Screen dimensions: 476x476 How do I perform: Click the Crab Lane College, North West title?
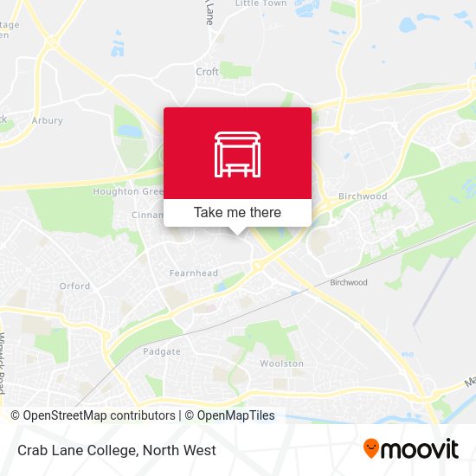pyautogui.click(x=117, y=450)
